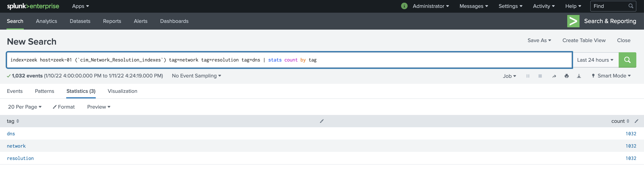Screen dimensions: 644x173
Task: Open the Settings menu
Action: [510, 6]
